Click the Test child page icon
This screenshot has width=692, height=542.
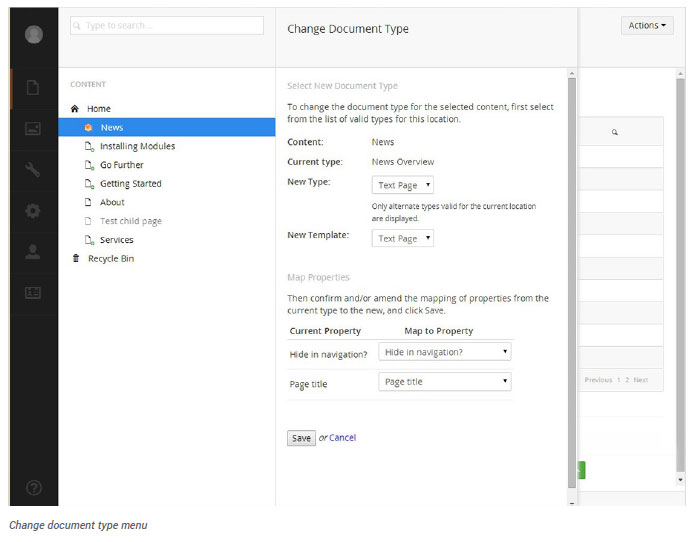pyautogui.click(x=88, y=221)
